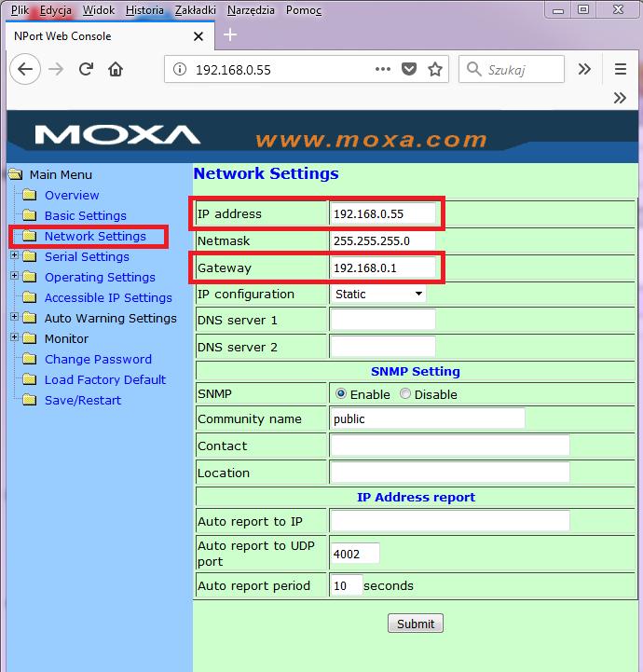
Task: Open the Widok menu
Action: tap(99, 10)
